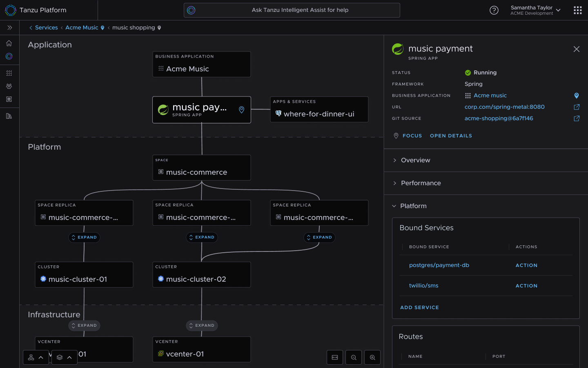Screen dimensions: 588x368
Task: Navigate to Acme Music breadcrumb
Action: (x=82, y=28)
